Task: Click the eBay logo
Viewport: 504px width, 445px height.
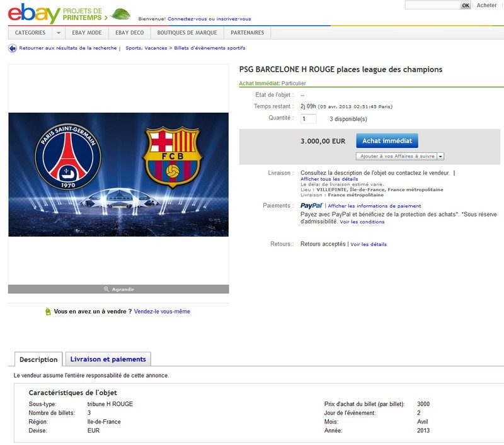Action: (34, 13)
